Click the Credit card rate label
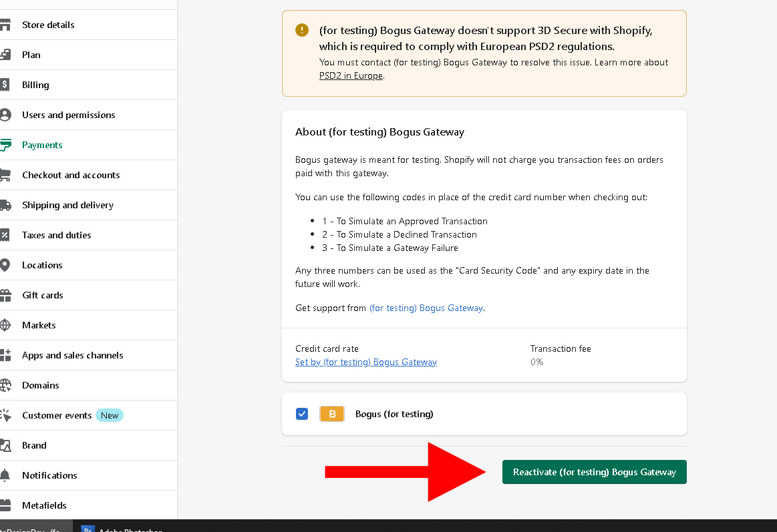The height and width of the screenshot is (532, 777). tap(327, 348)
